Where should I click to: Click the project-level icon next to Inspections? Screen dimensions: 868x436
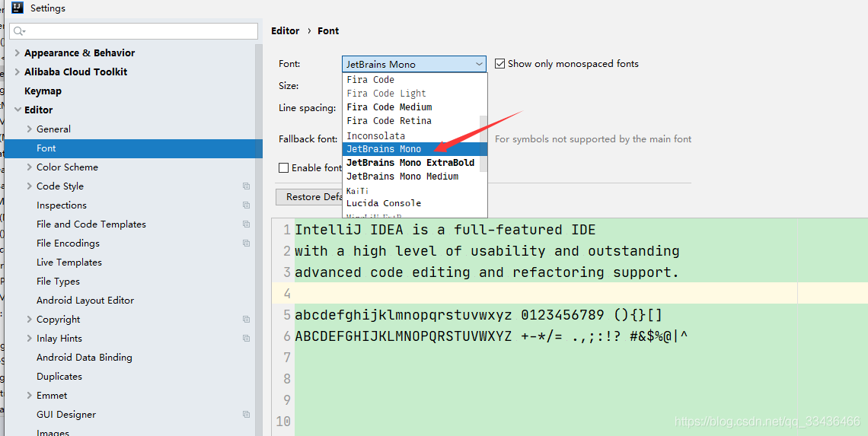247,205
